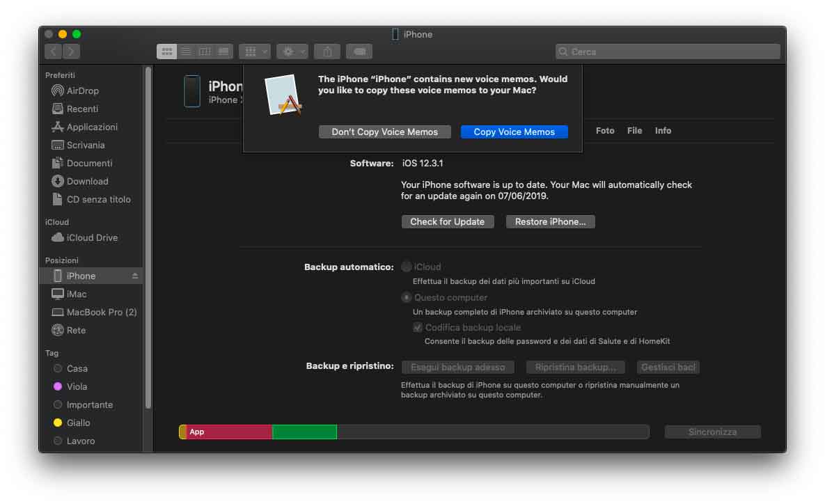Click Check for Update button
The image size is (825, 504).
447,221
